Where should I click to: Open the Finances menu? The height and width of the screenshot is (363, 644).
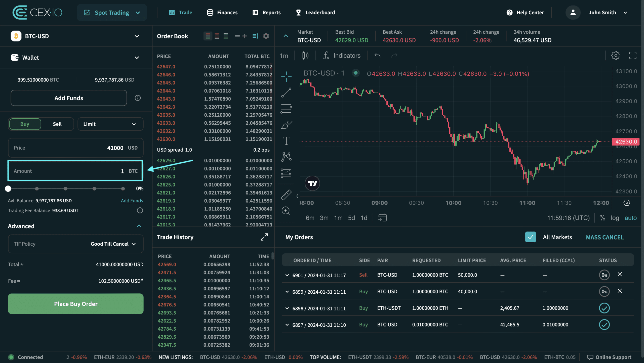(222, 13)
